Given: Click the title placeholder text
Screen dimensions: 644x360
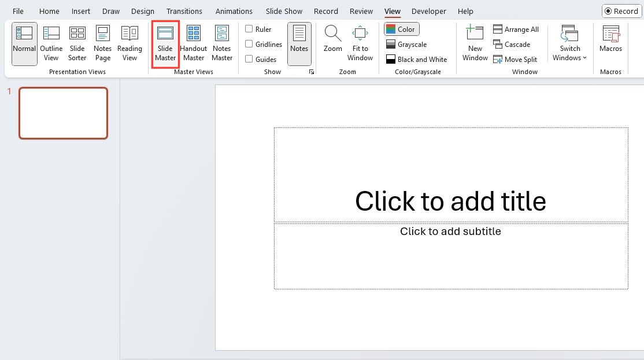Looking at the screenshot, I should pyautogui.click(x=450, y=201).
